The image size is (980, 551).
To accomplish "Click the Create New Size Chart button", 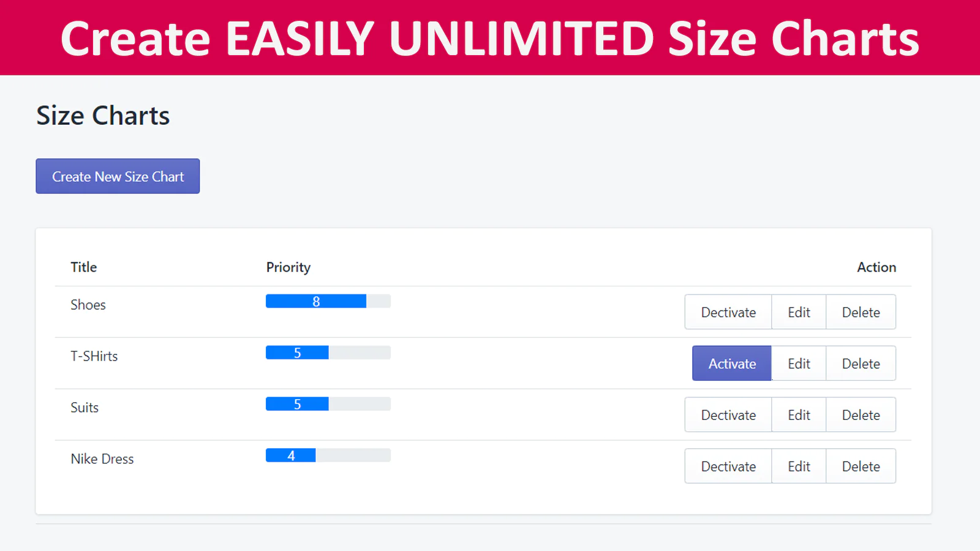I will [x=118, y=176].
